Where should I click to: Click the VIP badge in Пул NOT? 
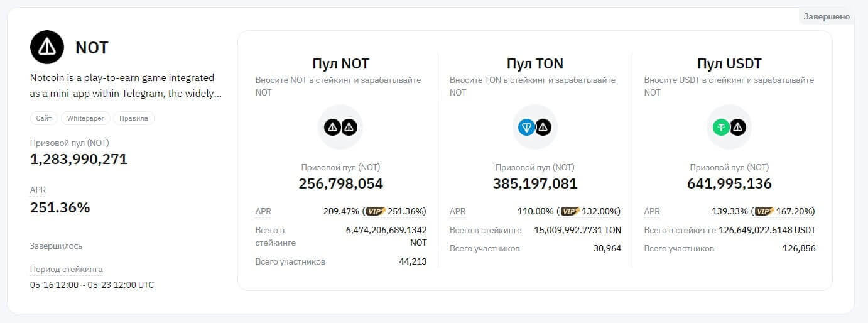tap(376, 211)
